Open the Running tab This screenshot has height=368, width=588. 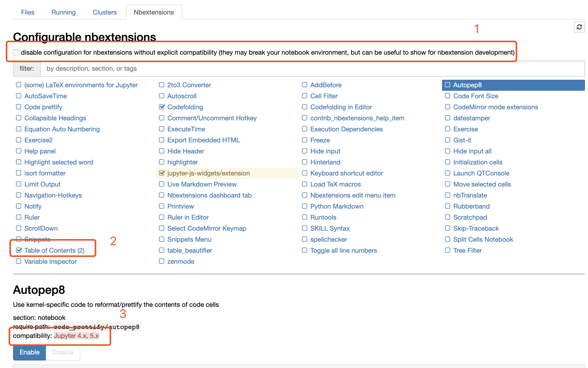pyautogui.click(x=63, y=12)
